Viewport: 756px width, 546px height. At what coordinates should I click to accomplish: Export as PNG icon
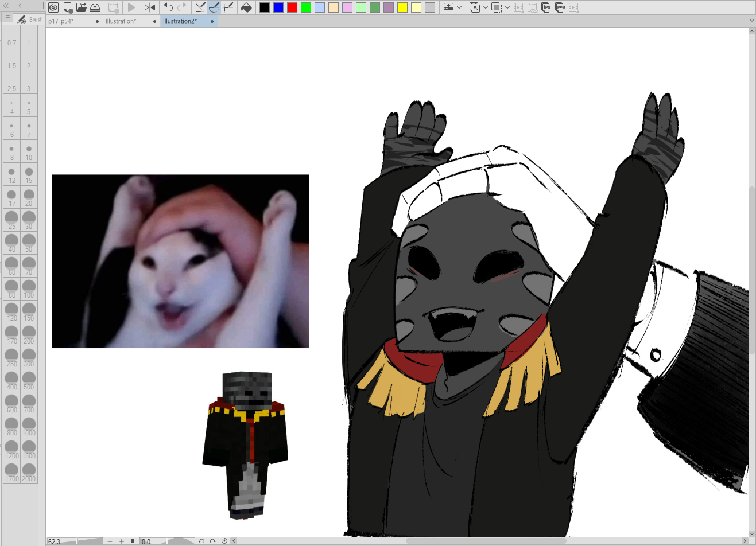click(560, 7)
